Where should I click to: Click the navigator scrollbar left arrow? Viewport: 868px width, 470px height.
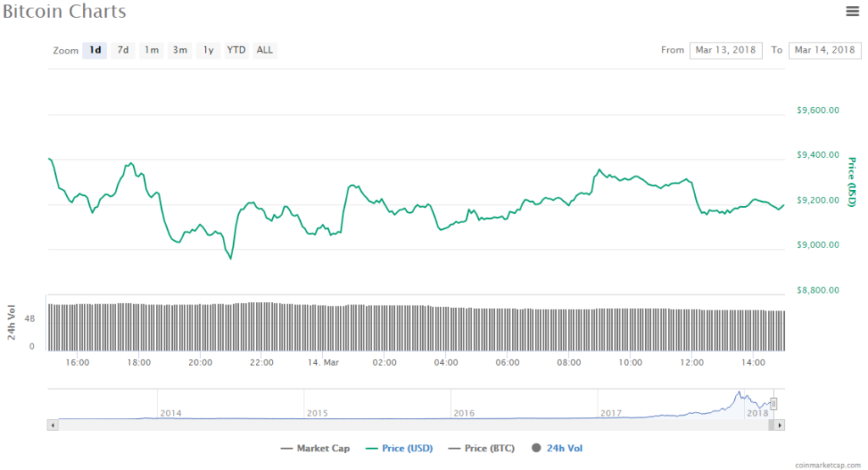point(53,424)
